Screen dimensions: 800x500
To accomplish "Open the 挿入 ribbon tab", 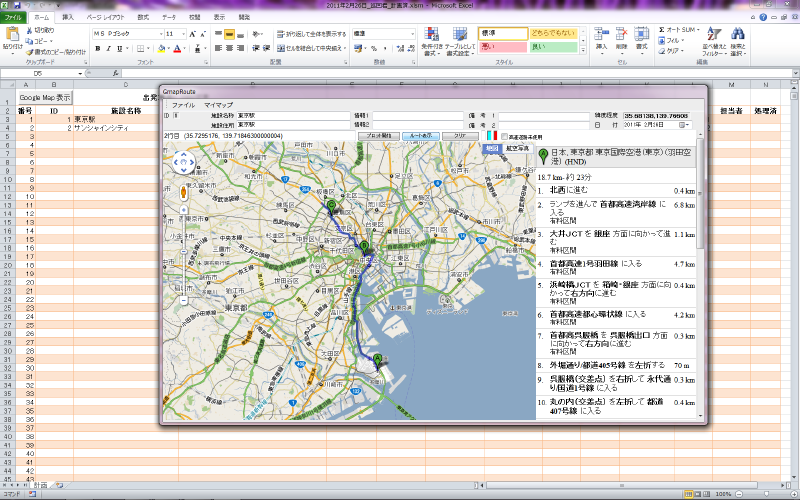I will pos(68,18).
